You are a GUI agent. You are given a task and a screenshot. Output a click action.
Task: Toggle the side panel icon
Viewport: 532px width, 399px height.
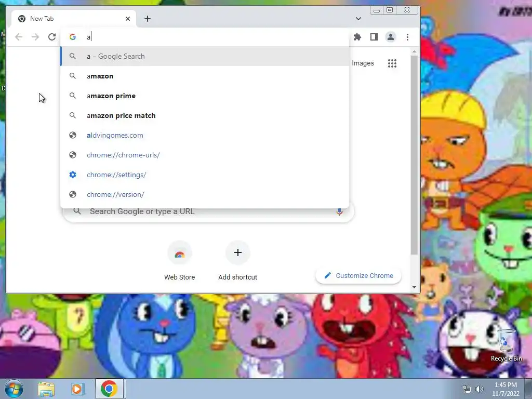tap(374, 37)
